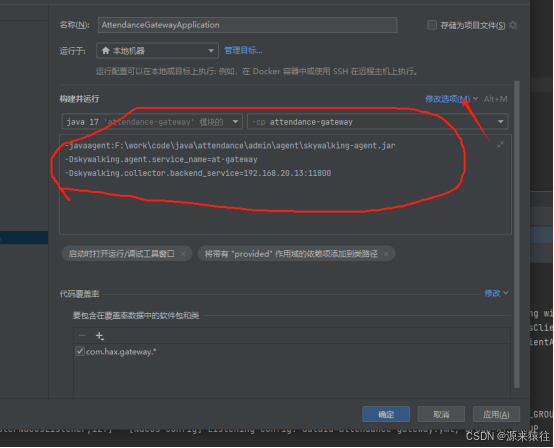Open the java 17 JDK module dropdown
The image size is (554, 448).
pos(152,122)
